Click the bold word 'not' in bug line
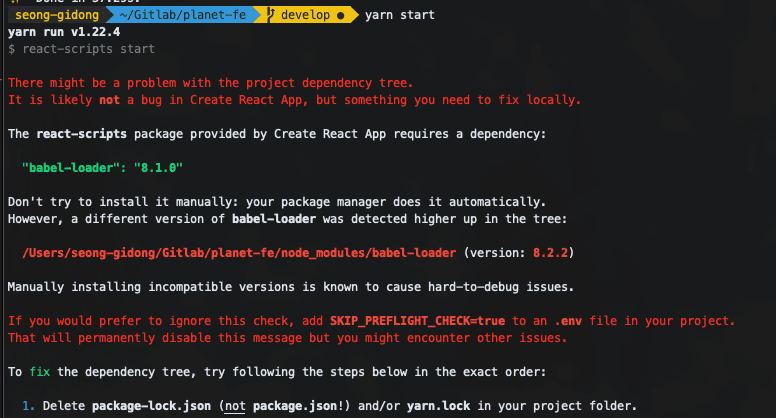Screen dimensions: 776x418 [x=109, y=100]
